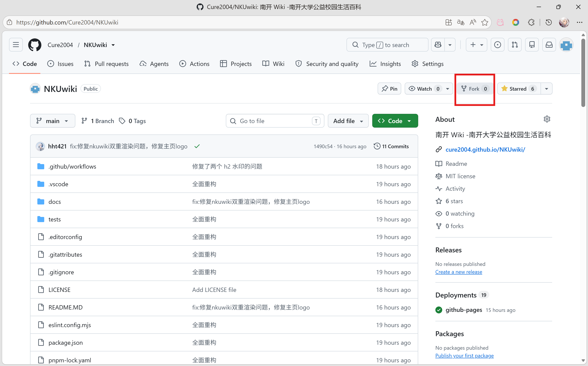Toggle the Starred button
The height and width of the screenshot is (366, 588).
click(519, 89)
